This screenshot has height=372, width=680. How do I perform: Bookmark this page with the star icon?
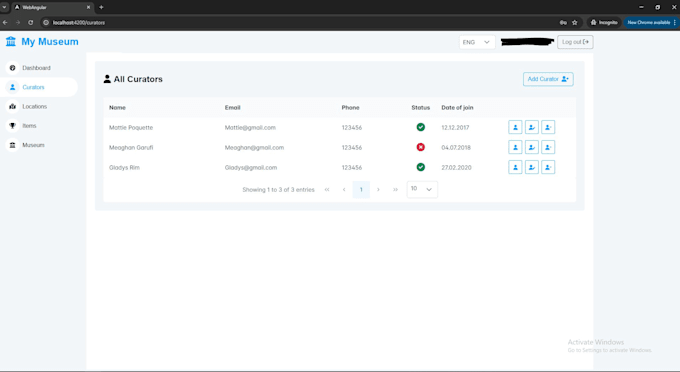point(575,23)
